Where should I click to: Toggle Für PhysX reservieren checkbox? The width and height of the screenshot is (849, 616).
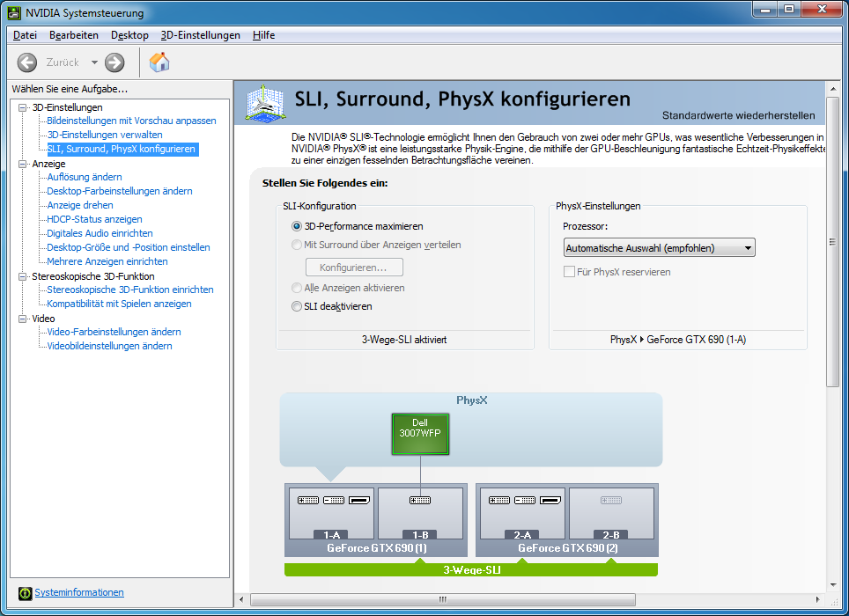pyautogui.click(x=569, y=272)
